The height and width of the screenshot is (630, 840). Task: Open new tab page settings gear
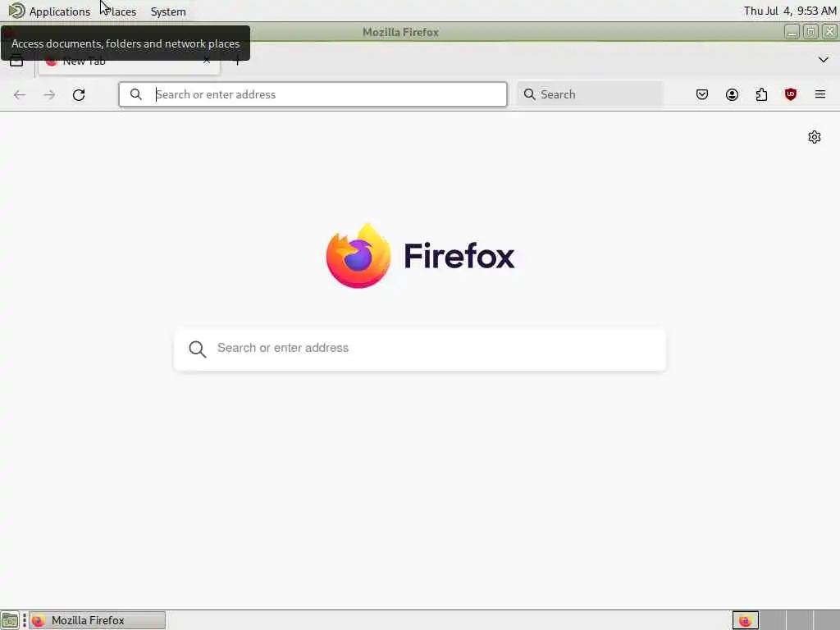click(815, 137)
